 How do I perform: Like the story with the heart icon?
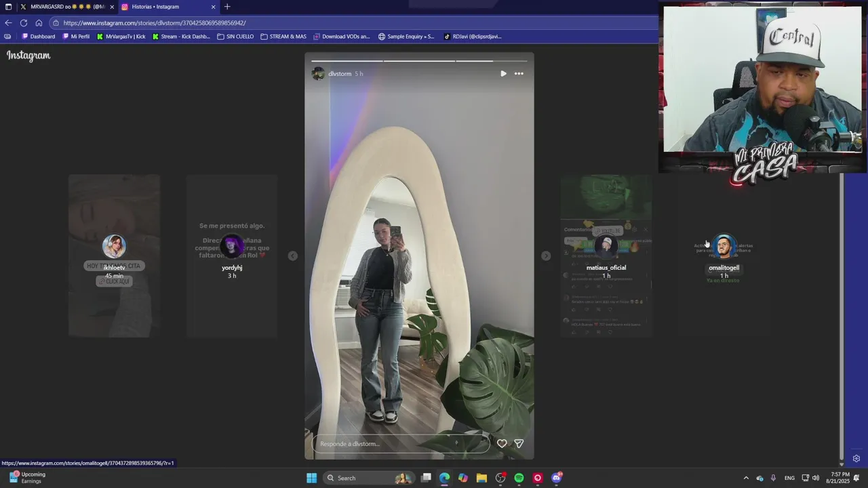tap(502, 443)
